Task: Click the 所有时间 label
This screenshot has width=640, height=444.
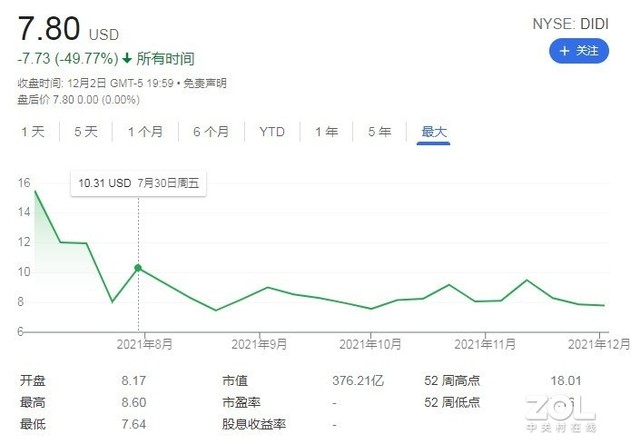Action: pyautogui.click(x=165, y=59)
